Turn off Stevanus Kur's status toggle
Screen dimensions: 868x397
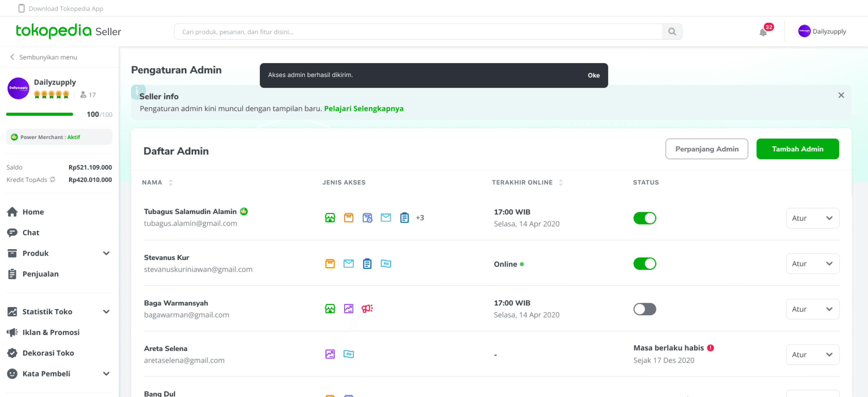(644, 263)
